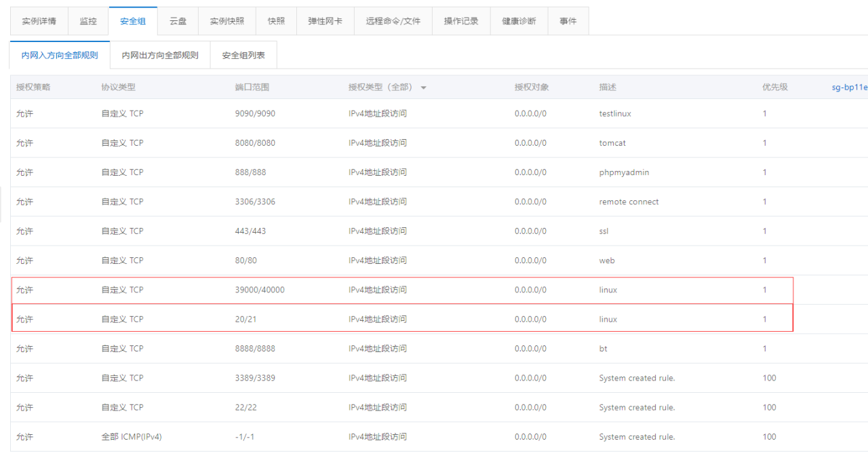Select port range 8080/8080 cell
This screenshot has width=868, height=460.
click(255, 143)
